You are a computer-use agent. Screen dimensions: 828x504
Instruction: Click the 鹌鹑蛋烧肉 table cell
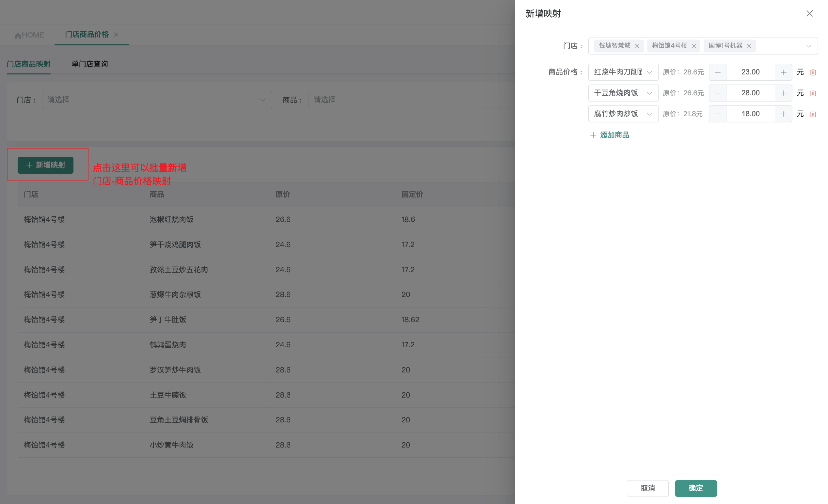206,345
